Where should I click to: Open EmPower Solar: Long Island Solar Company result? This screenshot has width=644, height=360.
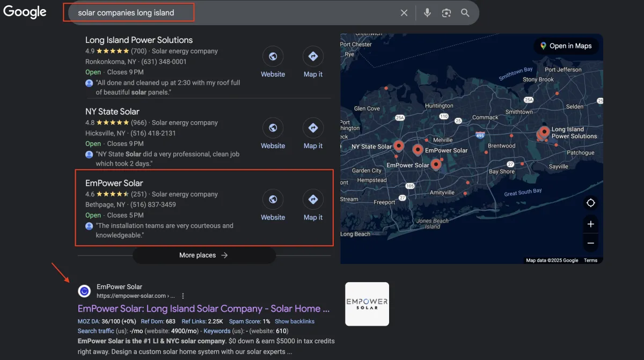[203, 308]
